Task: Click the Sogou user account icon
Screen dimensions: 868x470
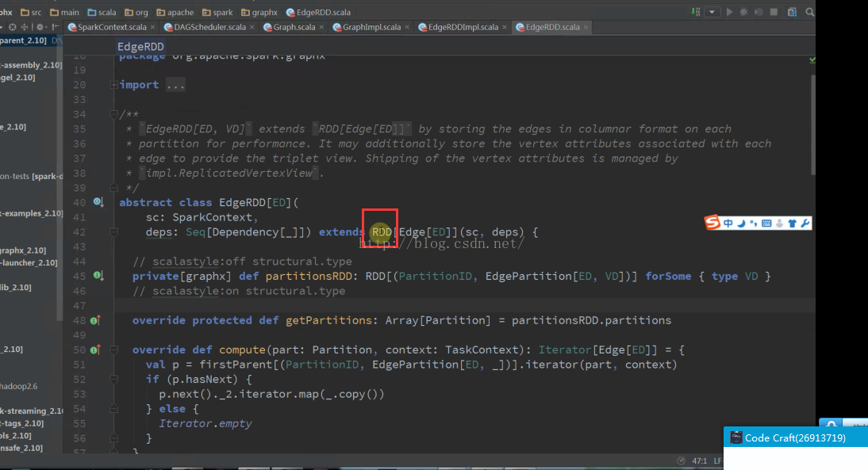Action: (x=779, y=224)
